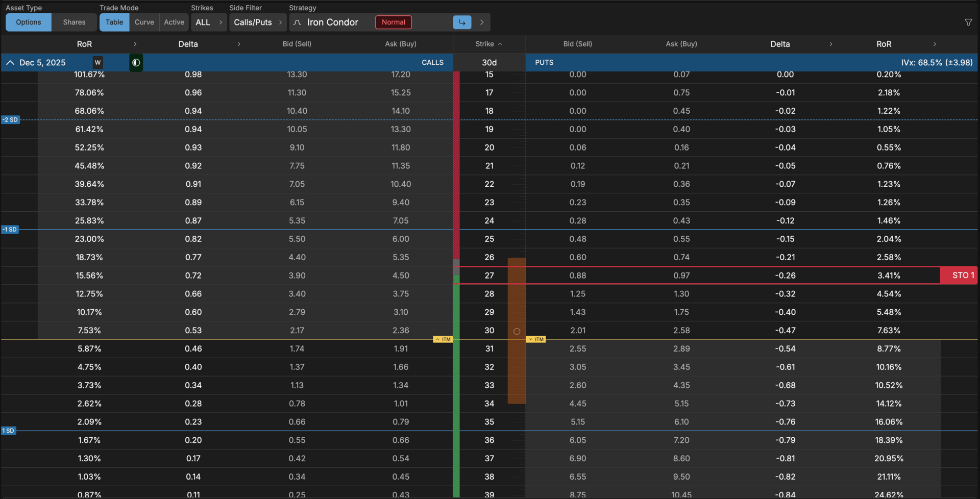This screenshot has height=499, width=980.
Task: Click the puts ITM marker tag
Action: tap(536, 339)
